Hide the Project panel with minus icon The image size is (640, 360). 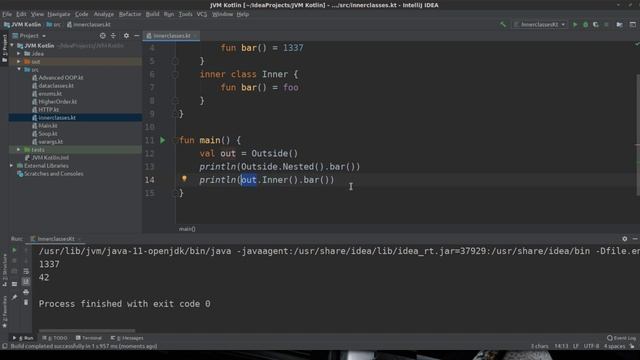click(x=137, y=36)
